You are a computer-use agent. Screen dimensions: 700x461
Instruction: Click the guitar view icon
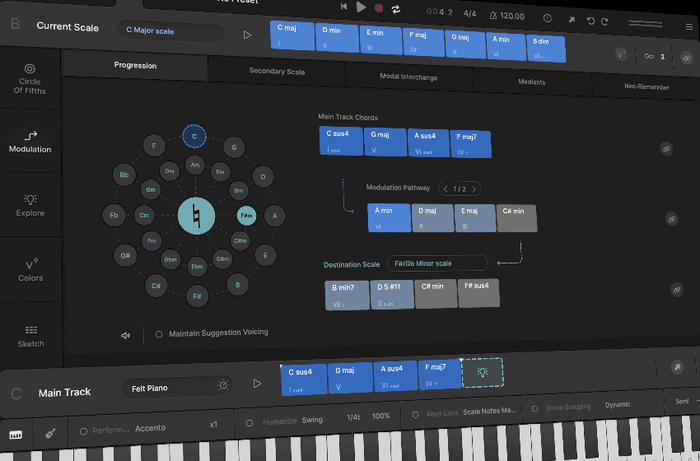click(x=47, y=435)
